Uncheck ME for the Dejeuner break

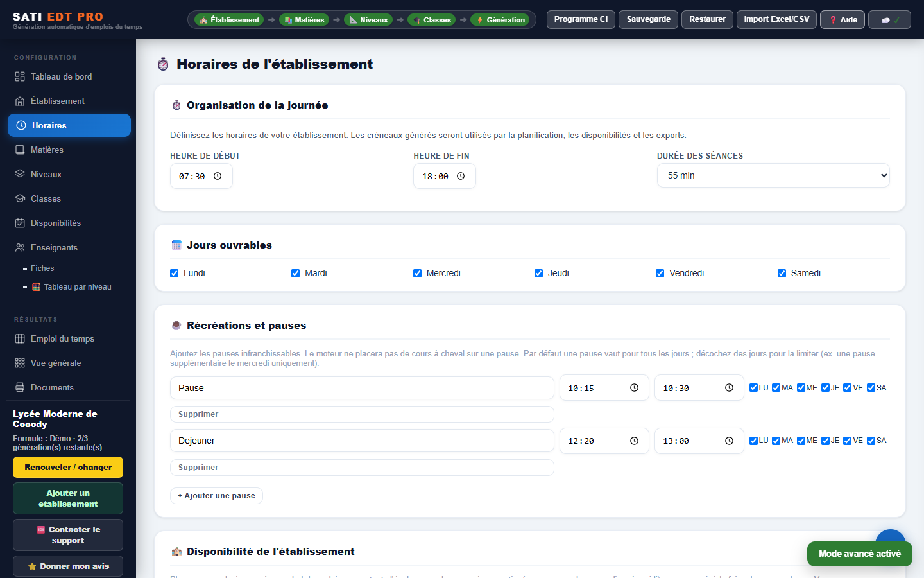(801, 441)
